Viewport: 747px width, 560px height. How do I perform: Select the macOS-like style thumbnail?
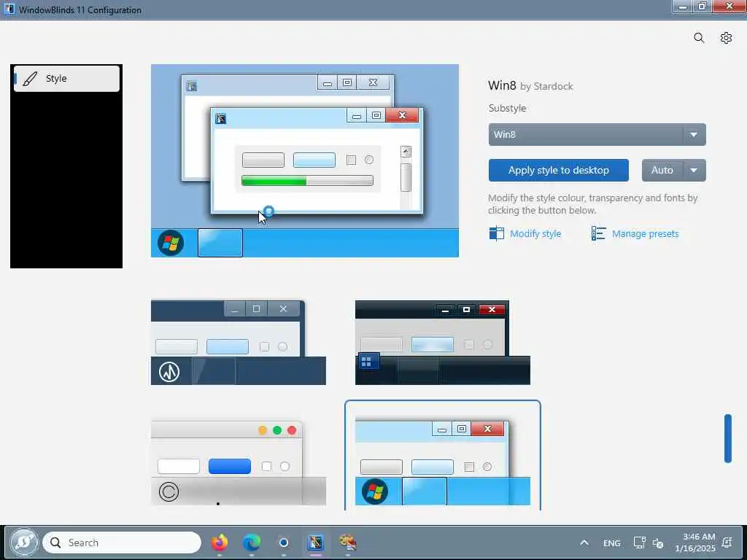coord(239,462)
